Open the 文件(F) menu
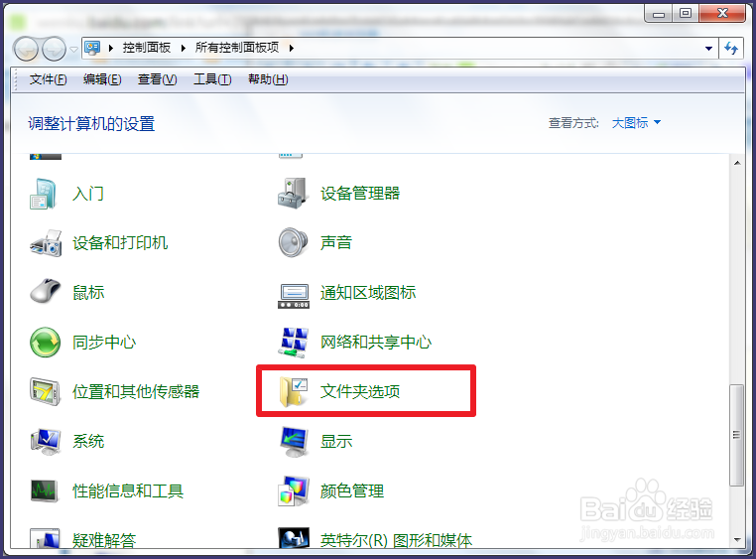 tap(48, 79)
